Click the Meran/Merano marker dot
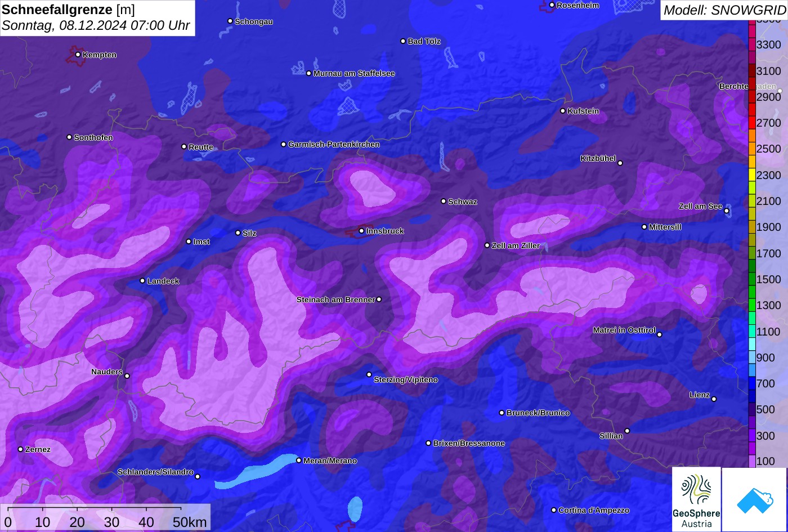This screenshot has height=532, width=788. (x=299, y=461)
